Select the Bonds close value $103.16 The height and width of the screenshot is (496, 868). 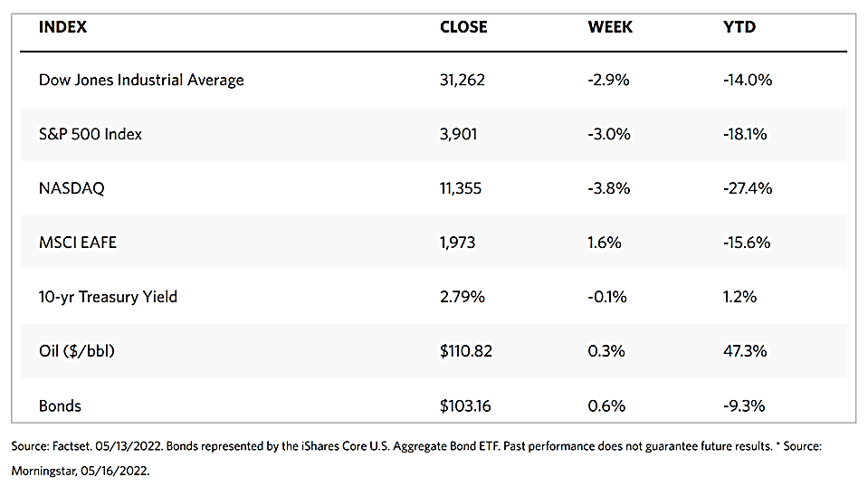click(x=465, y=405)
